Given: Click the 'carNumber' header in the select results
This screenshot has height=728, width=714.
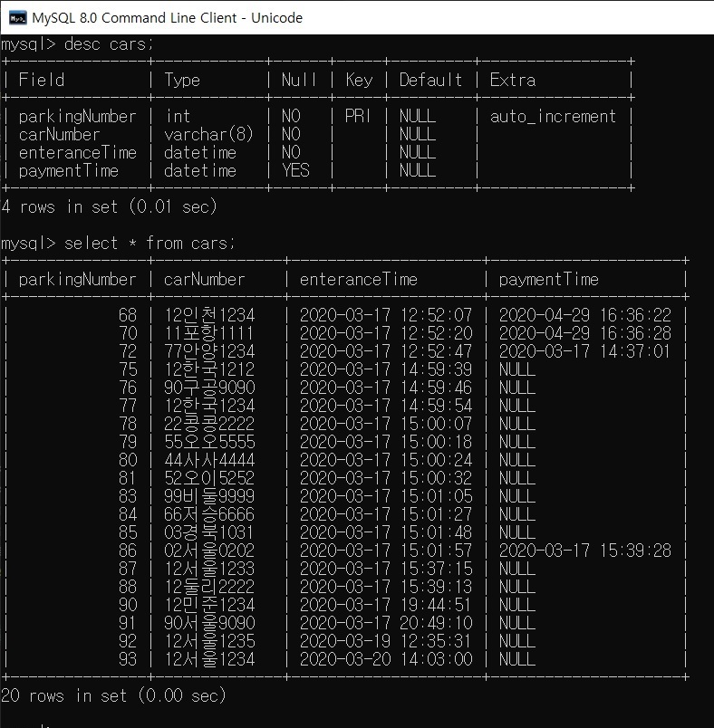Looking at the screenshot, I should (x=204, y=280).
